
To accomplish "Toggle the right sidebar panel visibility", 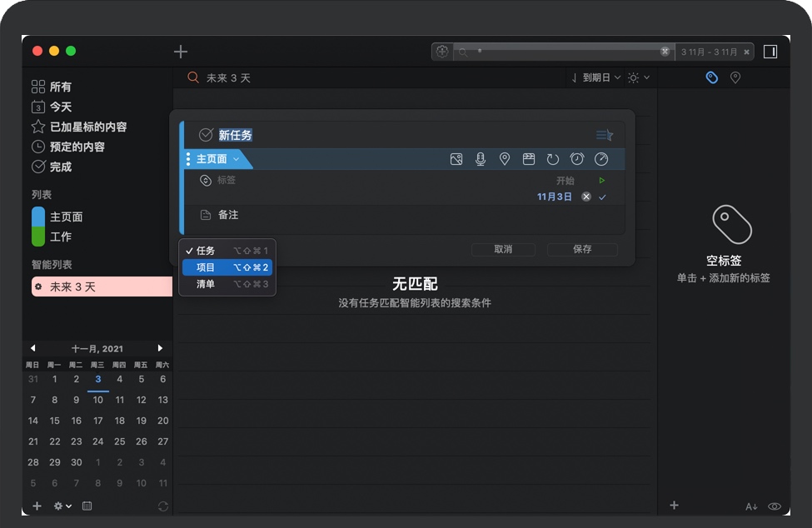I will (x=770, y=52).
